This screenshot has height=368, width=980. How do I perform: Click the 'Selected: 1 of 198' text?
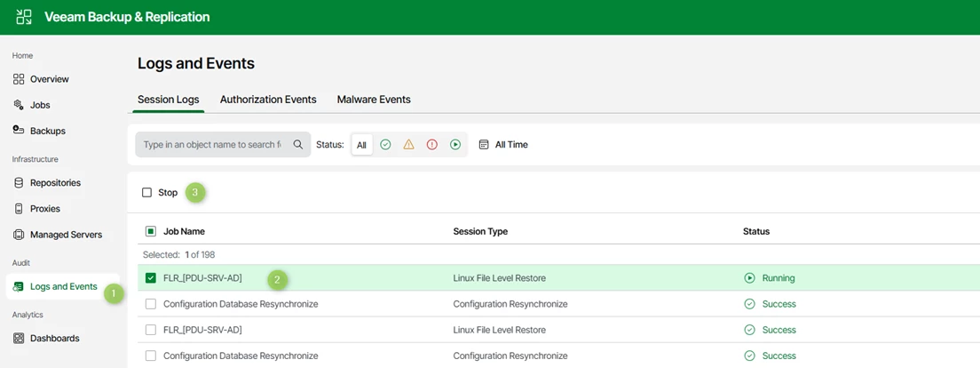[x=179, y=255]
